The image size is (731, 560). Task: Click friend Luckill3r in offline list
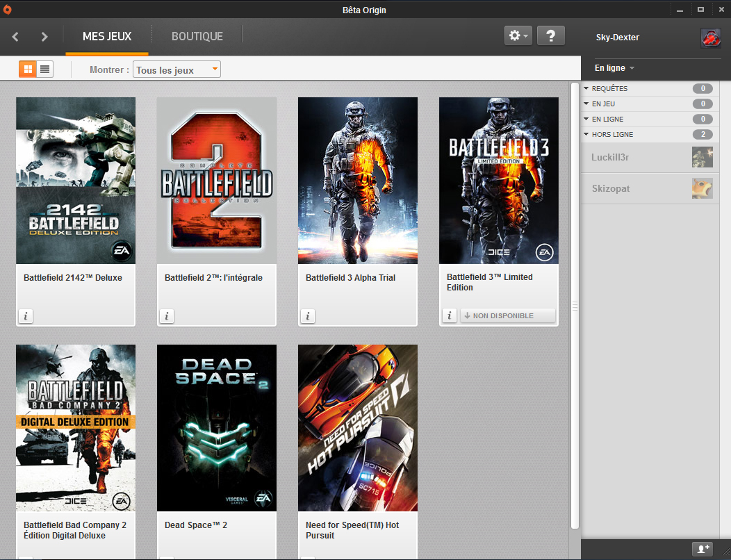650,158
